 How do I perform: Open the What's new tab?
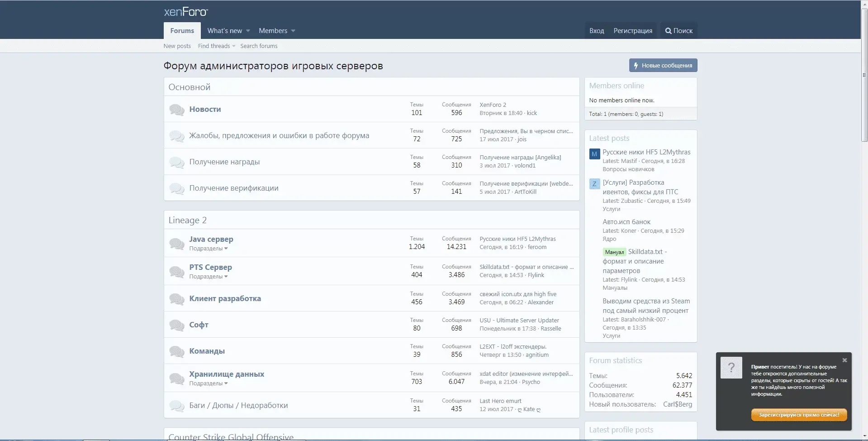[224, 31]
